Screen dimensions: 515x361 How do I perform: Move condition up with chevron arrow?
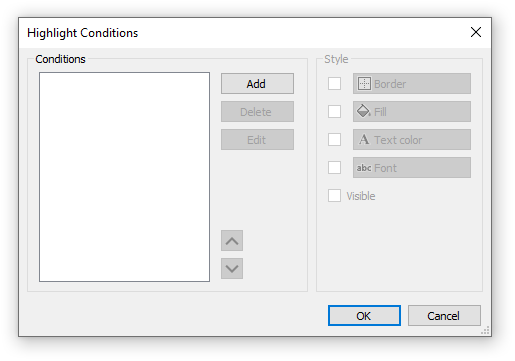[x=232, y=241]
